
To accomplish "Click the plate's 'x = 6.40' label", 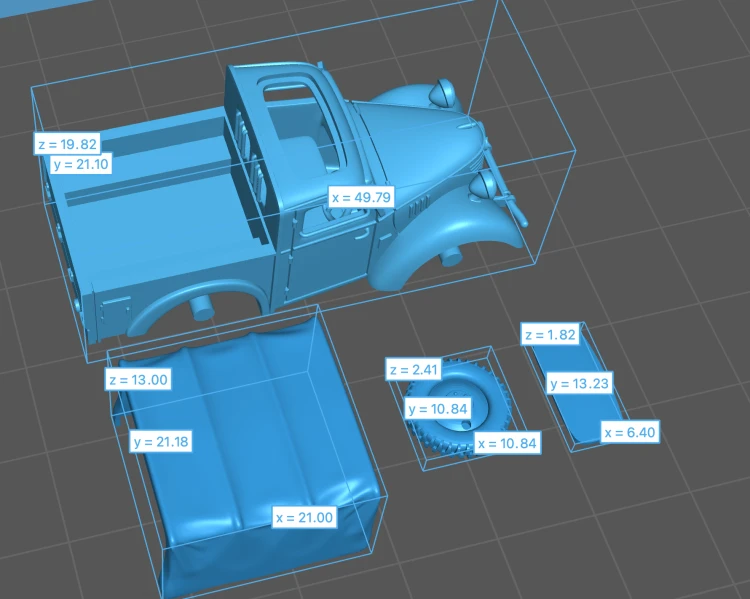I will [x=629, y=433].
